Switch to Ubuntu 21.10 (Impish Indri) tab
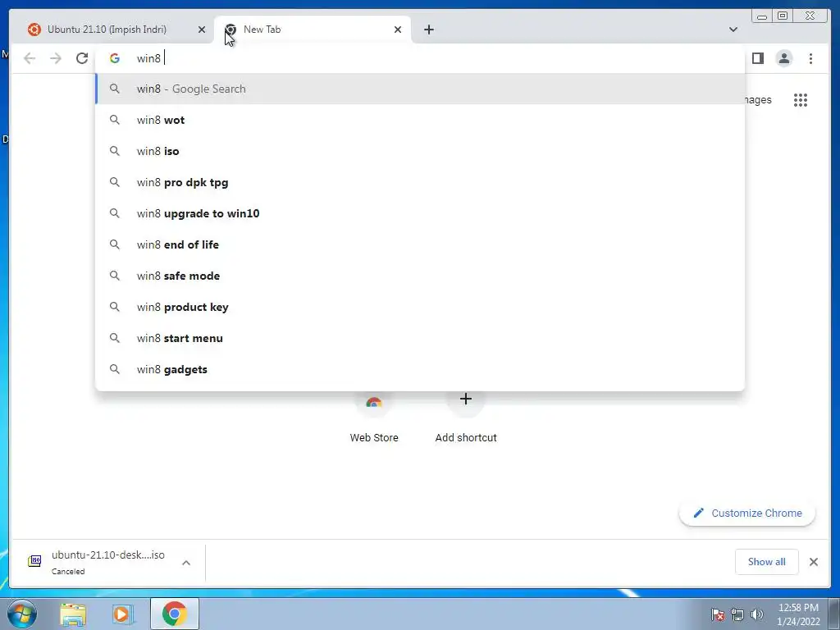The width and height of the screenshot is (840, 630). (112, 30)
